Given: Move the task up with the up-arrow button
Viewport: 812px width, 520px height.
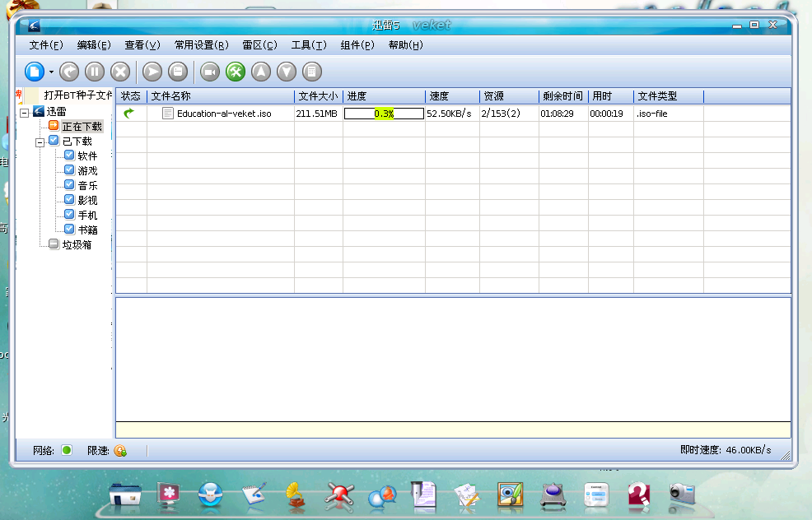Looking at the screenshot, I should (x=261, y=72).
